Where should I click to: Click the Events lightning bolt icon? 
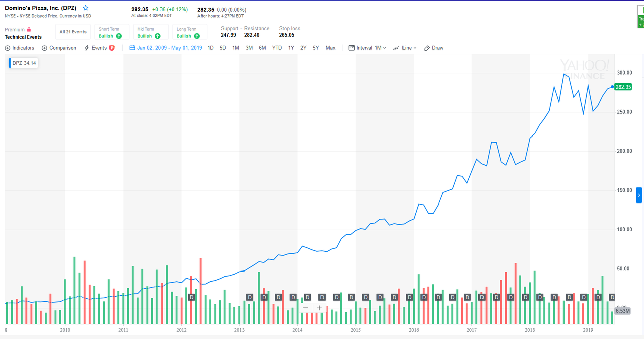(x=87, y=48)
